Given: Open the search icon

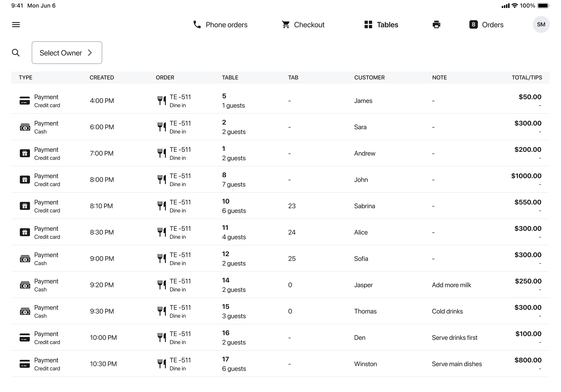Looking at the screenshot, I should point(16,52).
